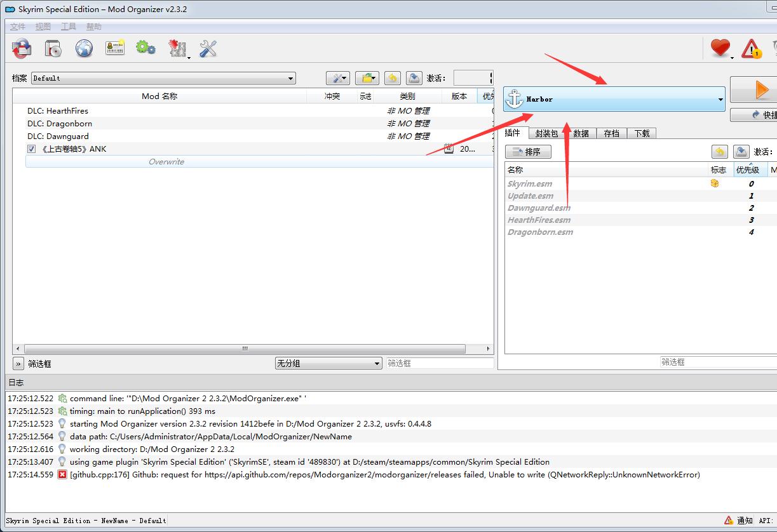
Task: Open the puzzle piece tools icon
Action: tap(177, 48)
